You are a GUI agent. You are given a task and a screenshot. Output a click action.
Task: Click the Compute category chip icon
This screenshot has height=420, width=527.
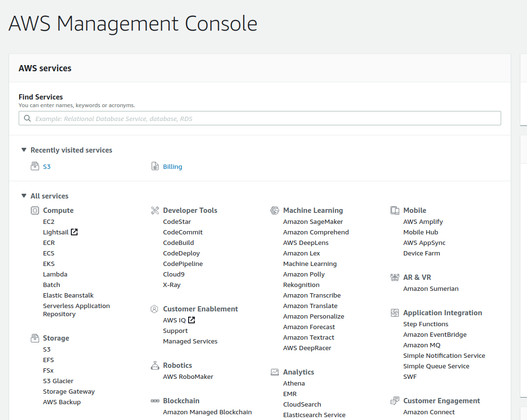[x=34, y=210]
